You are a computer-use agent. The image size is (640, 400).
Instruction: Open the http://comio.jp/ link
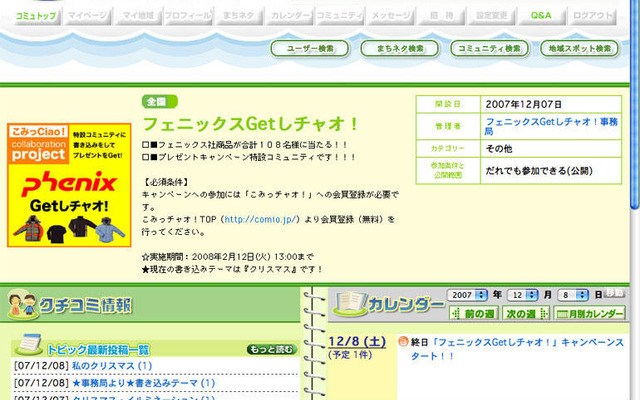point(260,220)
